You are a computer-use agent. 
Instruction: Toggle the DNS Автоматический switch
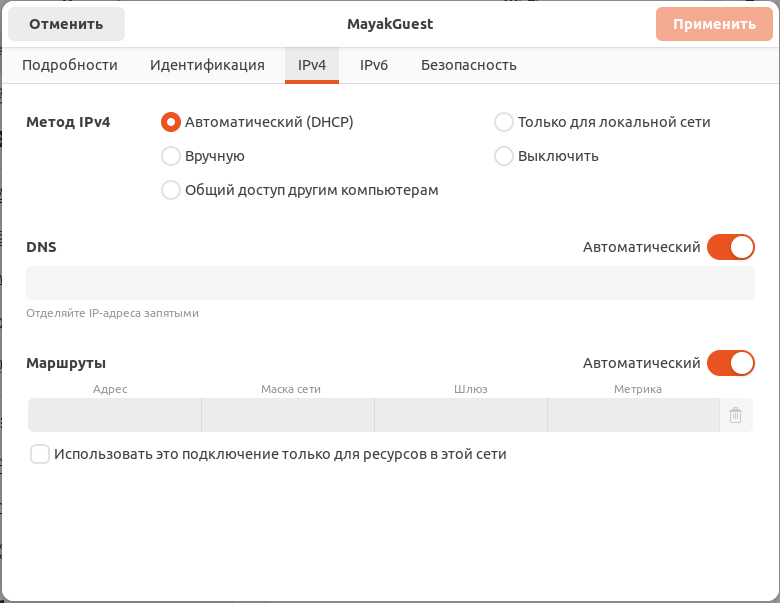point(731,247)
